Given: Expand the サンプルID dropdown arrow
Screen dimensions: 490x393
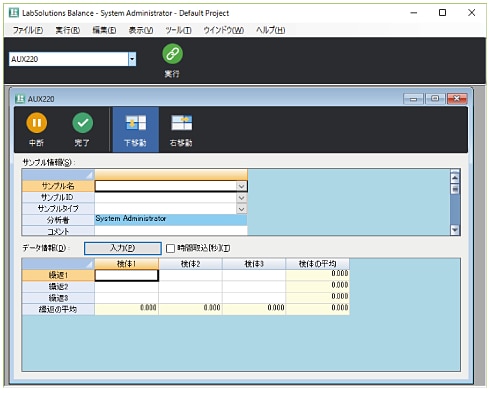Looking at the screenshot, I should [242, 198].
